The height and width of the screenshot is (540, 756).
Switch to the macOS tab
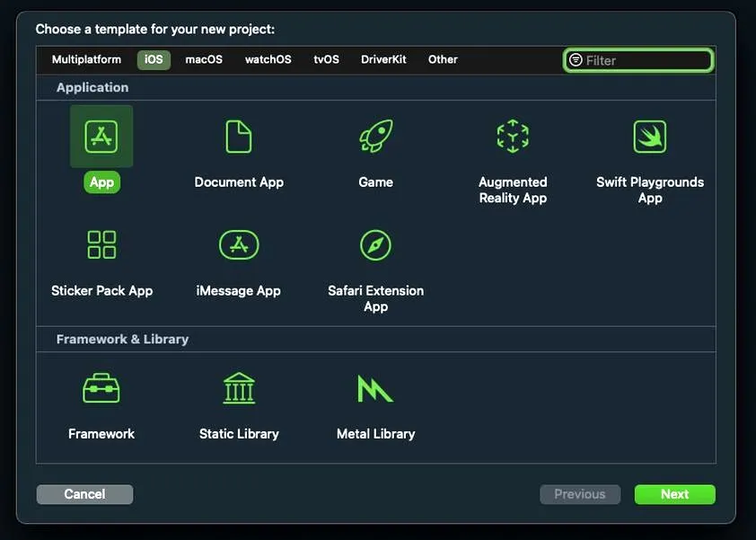[204, 59]
